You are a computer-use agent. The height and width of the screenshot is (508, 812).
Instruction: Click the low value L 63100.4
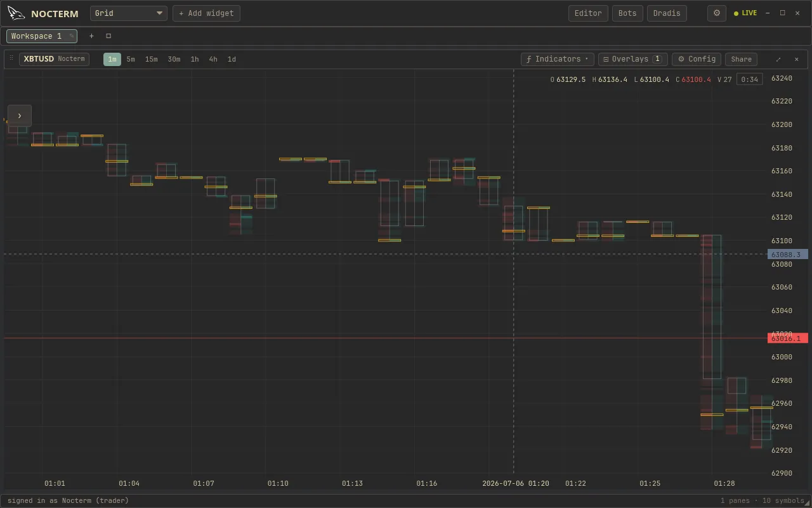(x=652, y=79)
